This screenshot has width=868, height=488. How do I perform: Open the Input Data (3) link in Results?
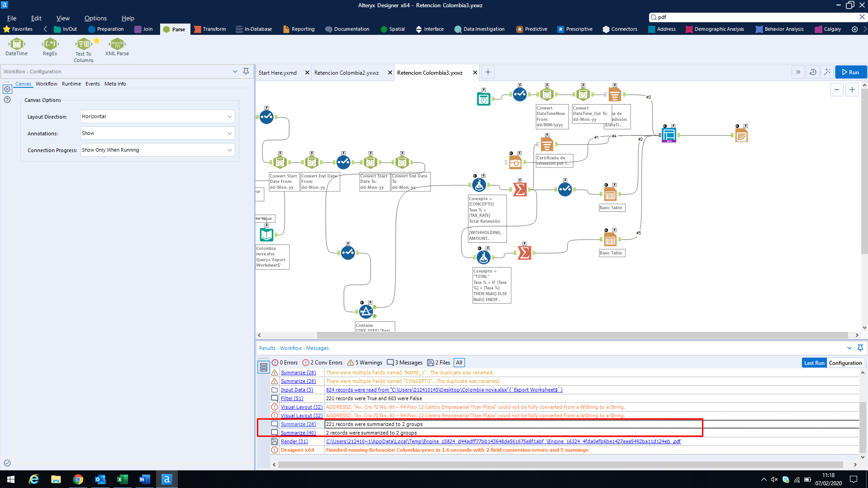point(297,389)
